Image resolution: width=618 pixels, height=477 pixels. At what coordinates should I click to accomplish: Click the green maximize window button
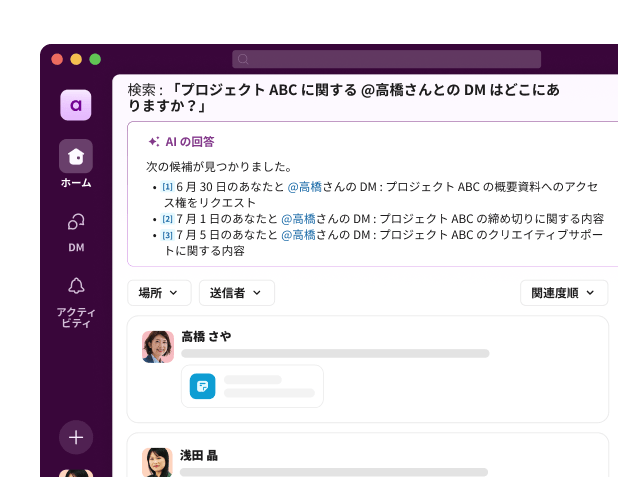(x=95, y=59)
